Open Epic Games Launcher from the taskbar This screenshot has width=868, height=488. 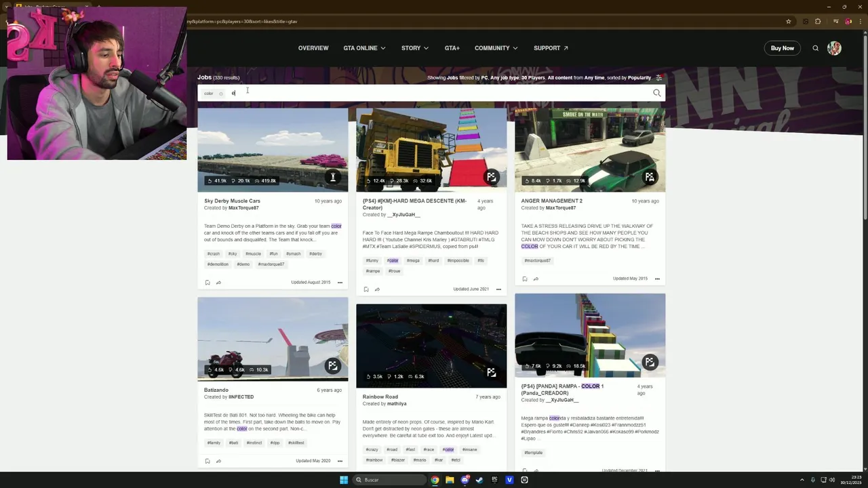pos(494,480)
